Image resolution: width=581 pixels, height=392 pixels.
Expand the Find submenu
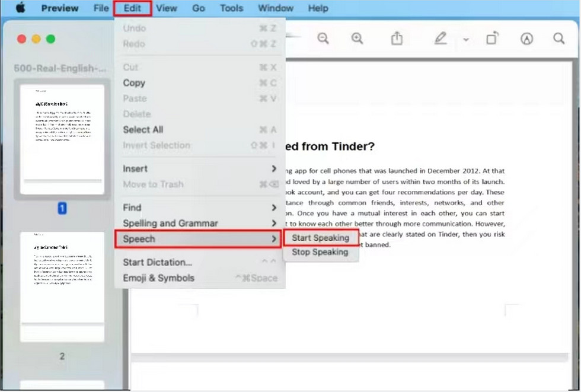(x=200, y=208)
